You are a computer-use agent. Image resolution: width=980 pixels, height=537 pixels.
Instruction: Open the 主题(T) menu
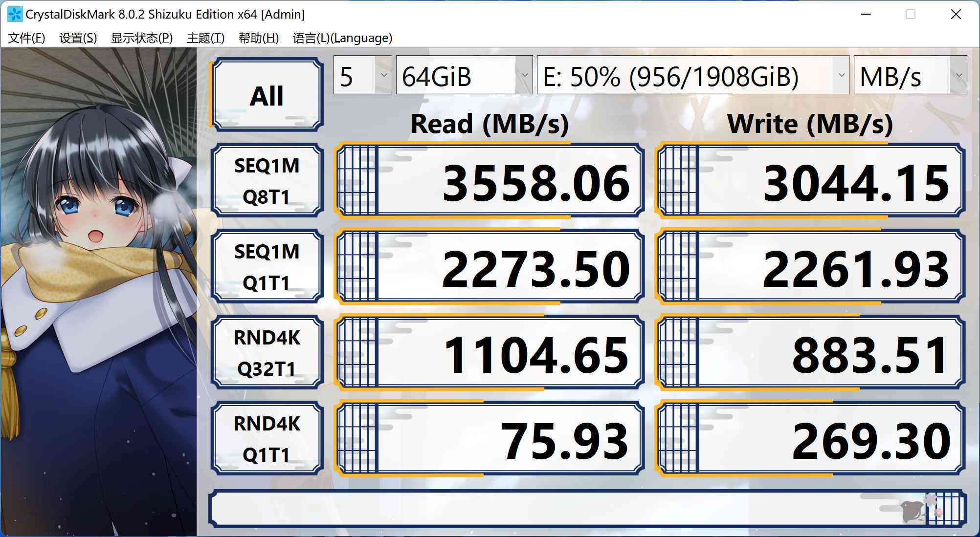tap(205, 38)
